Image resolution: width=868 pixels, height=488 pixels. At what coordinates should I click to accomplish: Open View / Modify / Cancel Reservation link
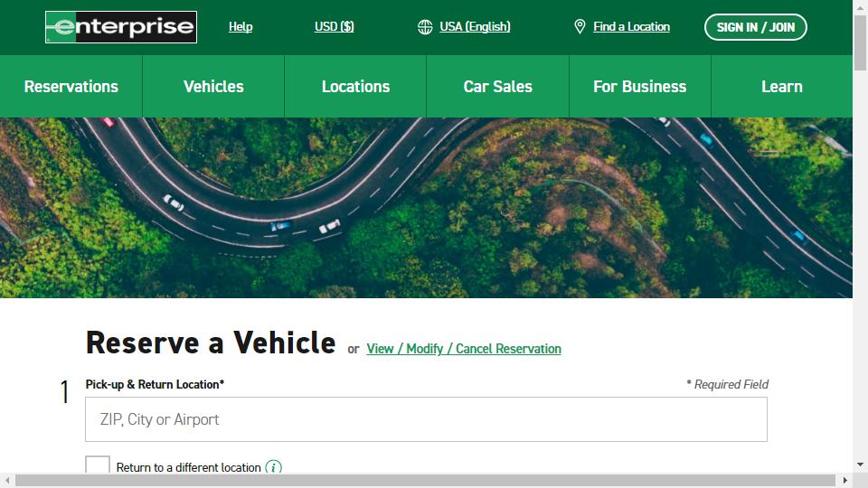464,349
